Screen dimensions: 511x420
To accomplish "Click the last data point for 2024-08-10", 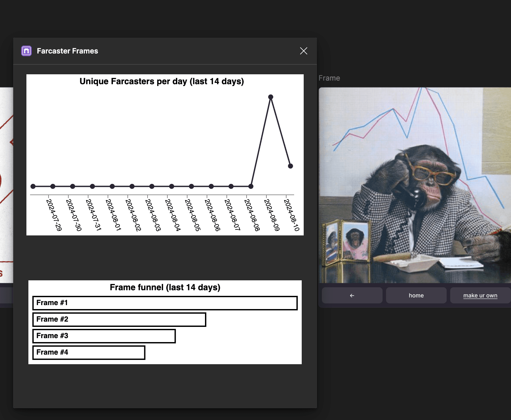I will click(x=290, y=166).
